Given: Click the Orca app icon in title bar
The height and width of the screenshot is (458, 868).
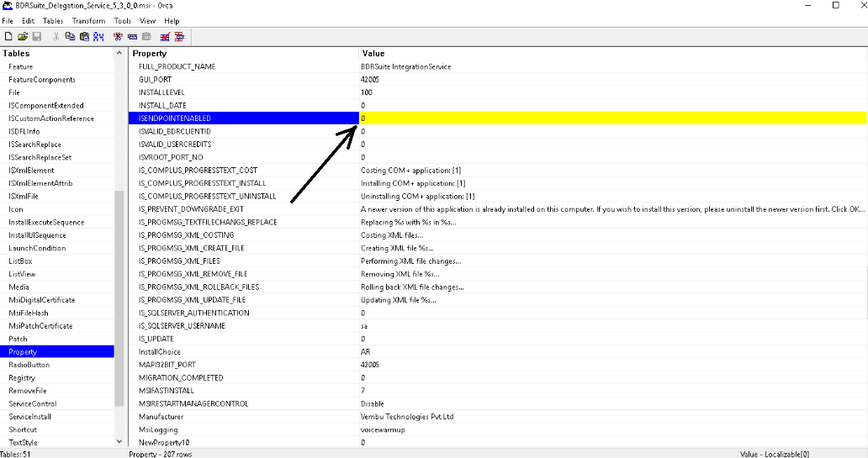Looking at the screenshot, I should (7, 6).
